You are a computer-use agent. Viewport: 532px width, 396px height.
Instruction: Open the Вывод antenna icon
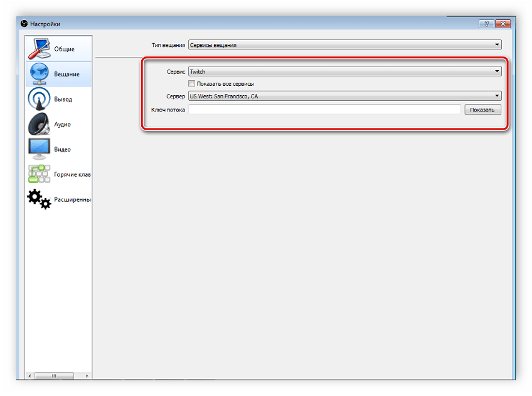(x=39, y=99)
